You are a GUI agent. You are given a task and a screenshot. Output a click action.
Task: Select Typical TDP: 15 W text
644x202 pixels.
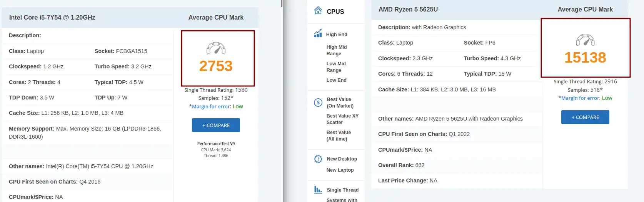487,74
